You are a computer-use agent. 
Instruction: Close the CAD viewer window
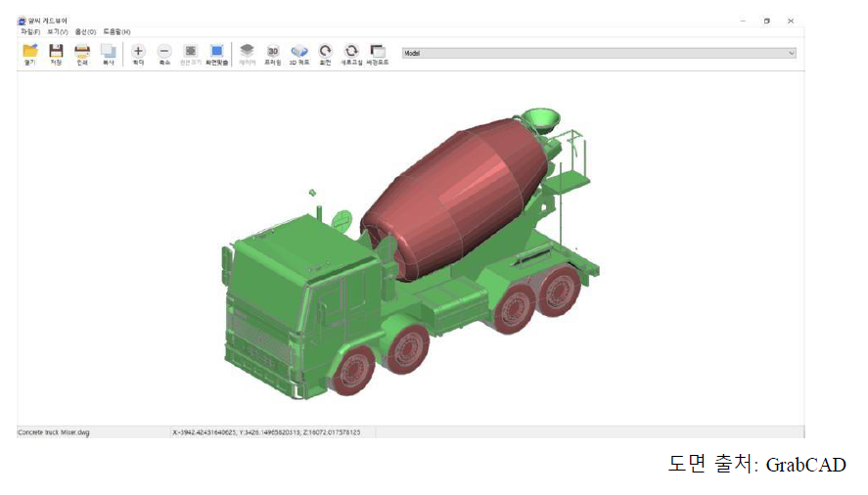point(791,22)
